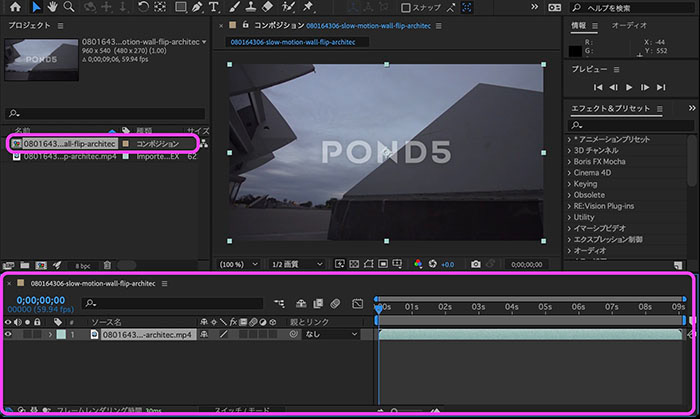Play the preview

click(629, 87)
